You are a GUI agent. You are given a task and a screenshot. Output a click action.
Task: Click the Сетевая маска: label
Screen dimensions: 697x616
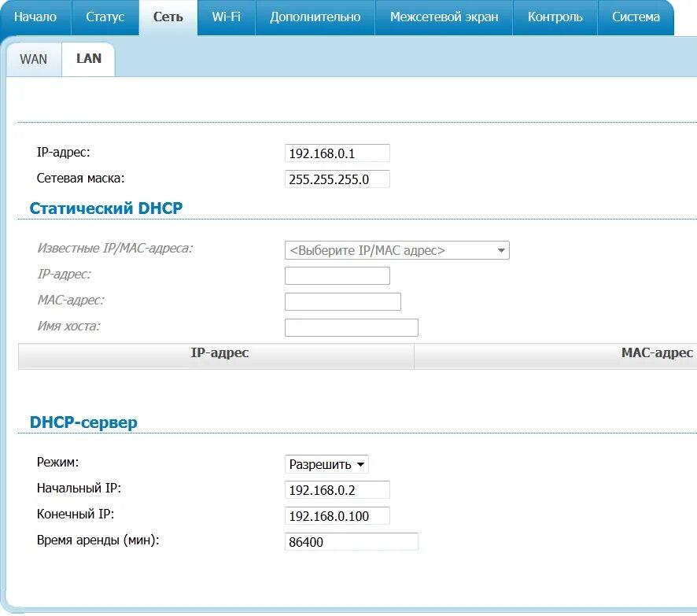(x=80, y=179)
